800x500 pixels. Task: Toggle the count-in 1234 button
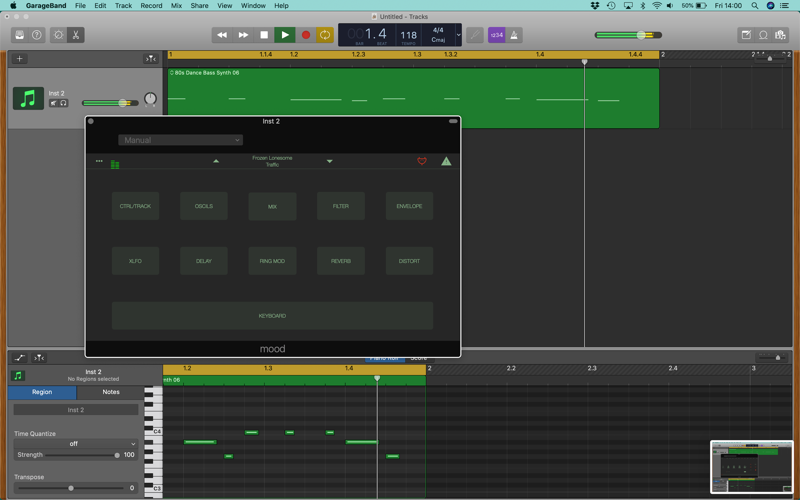(496, 35)
